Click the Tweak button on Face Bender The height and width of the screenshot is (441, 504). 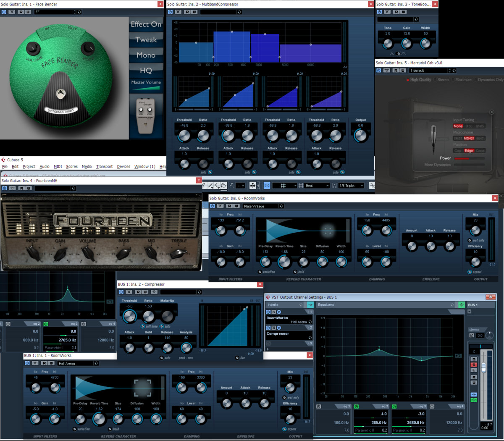pos(146,40)
